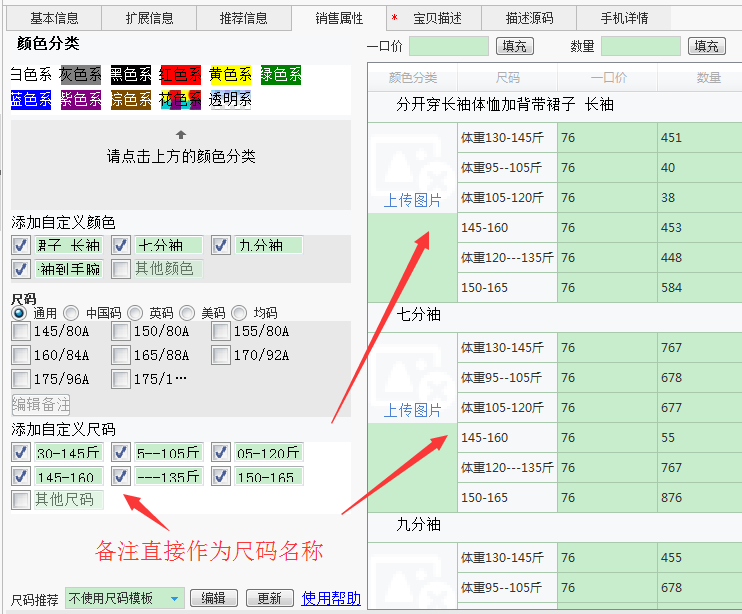Click the image placeholder under 九分袖
Screen dimensions: 742x614
[x=412, y=582]
